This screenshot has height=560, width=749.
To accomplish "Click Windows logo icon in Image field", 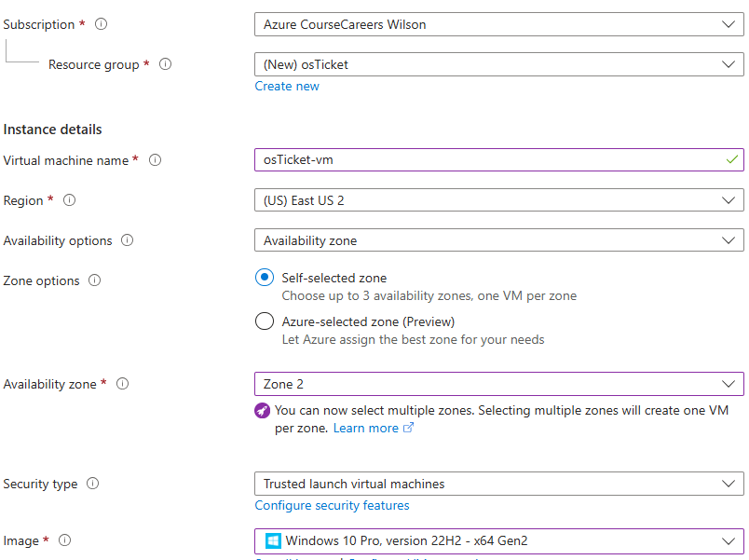I will [273, 540].
